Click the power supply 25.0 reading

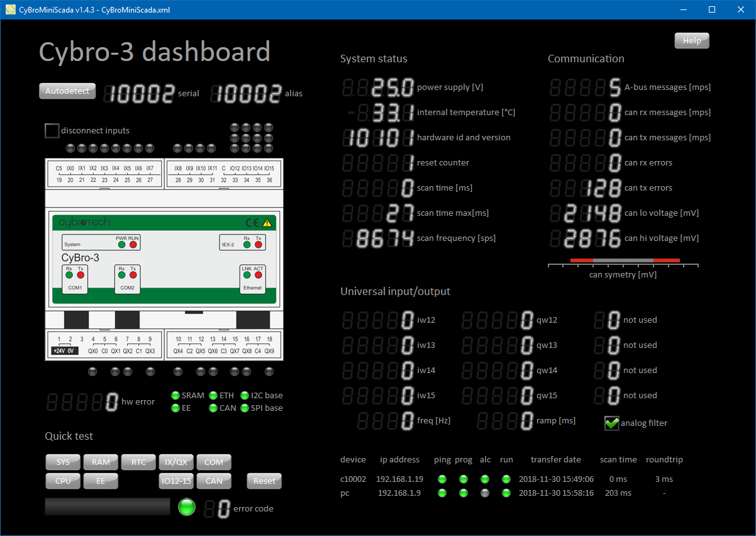pos(379,87)
